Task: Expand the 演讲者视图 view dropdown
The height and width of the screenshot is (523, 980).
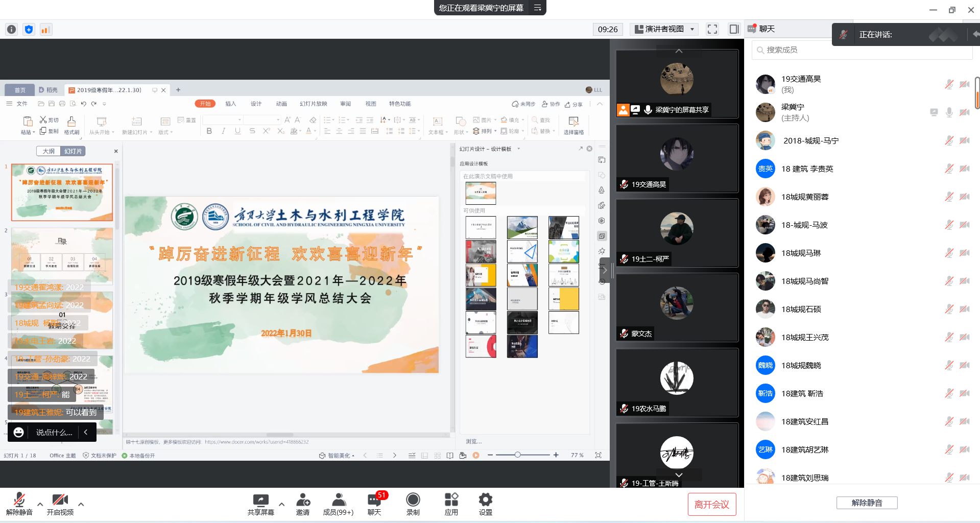Action: point(692,29)
